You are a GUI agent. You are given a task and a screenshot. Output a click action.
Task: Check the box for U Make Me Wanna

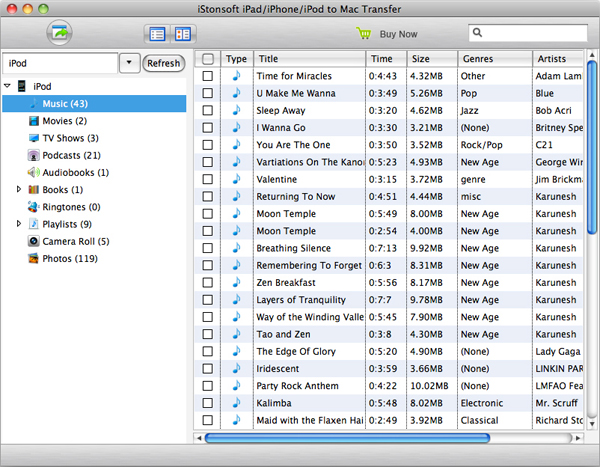pyautogui.click(x=208, y=93)
